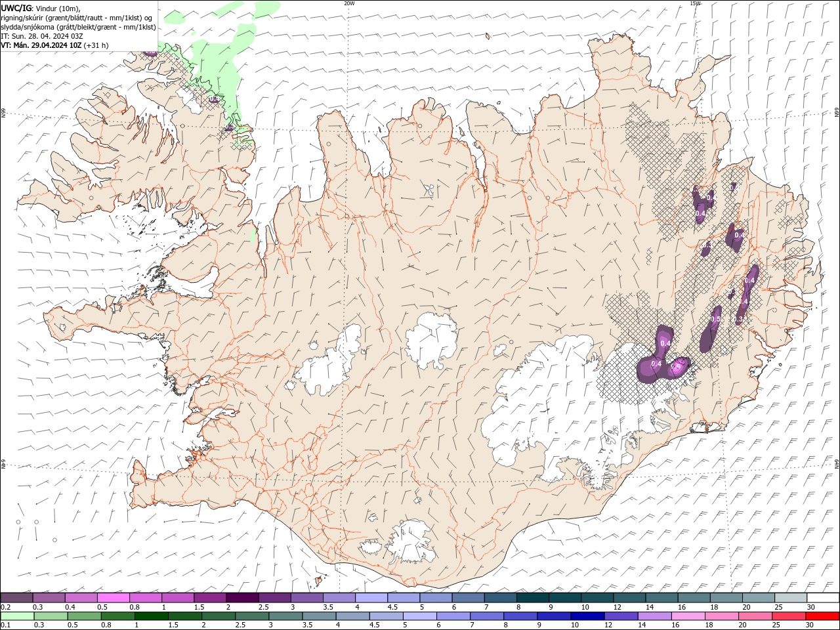Click the palest green 0.1–0.3 rain swatch
This screenshot has width=840, height=630.
click(17, 616)
